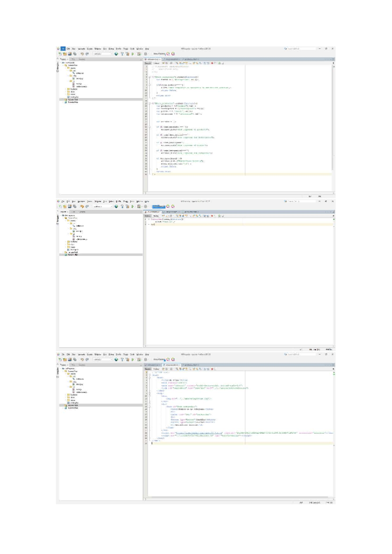Viewport: 392px width, 554px height.
Task: Click Debug Project icon in top screenshot
Action: [x=139, y=54]
